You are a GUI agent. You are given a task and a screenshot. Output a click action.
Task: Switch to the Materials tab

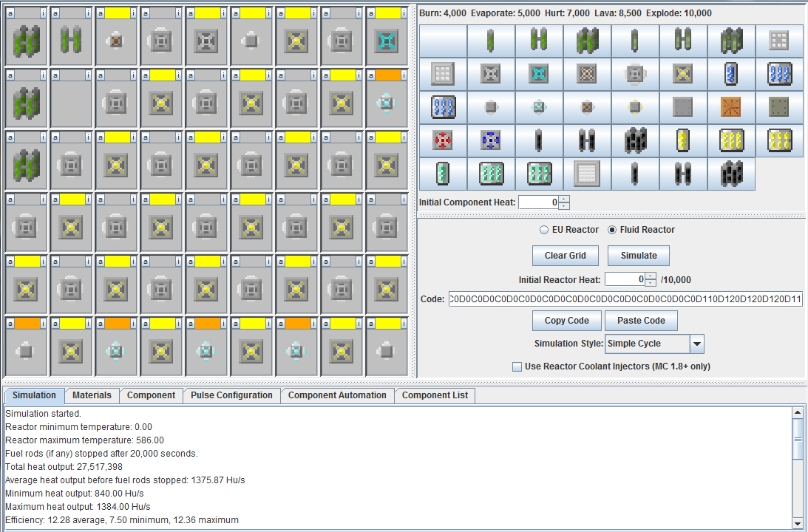[92, 395]
